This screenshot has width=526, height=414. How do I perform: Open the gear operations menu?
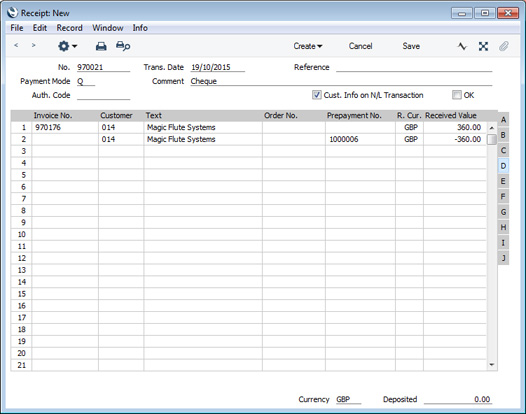click(67, 46)
